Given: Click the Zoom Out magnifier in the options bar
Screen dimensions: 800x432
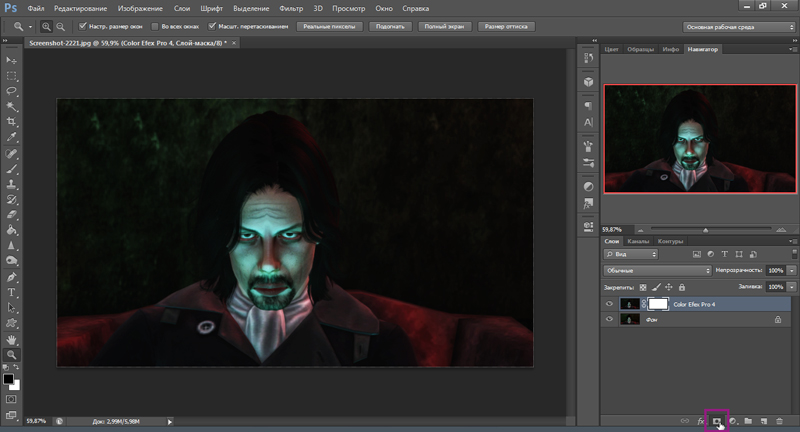Looking at the screenshot, I should pos(60,27).
